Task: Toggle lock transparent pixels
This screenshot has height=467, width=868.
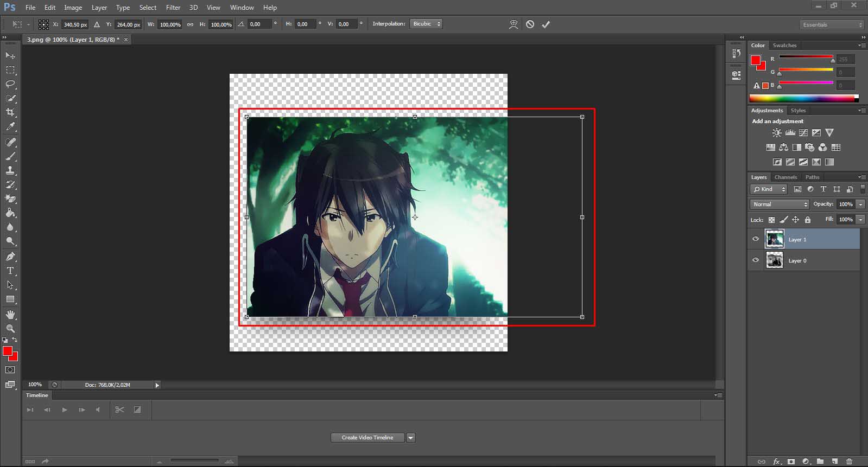Action: coord(772,220)
